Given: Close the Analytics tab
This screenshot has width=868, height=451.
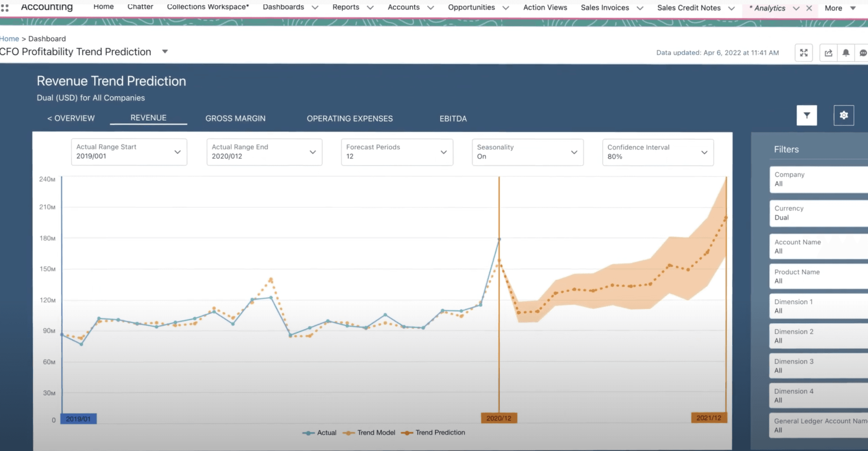Looking at the screenshot, I should coord(809,8).
